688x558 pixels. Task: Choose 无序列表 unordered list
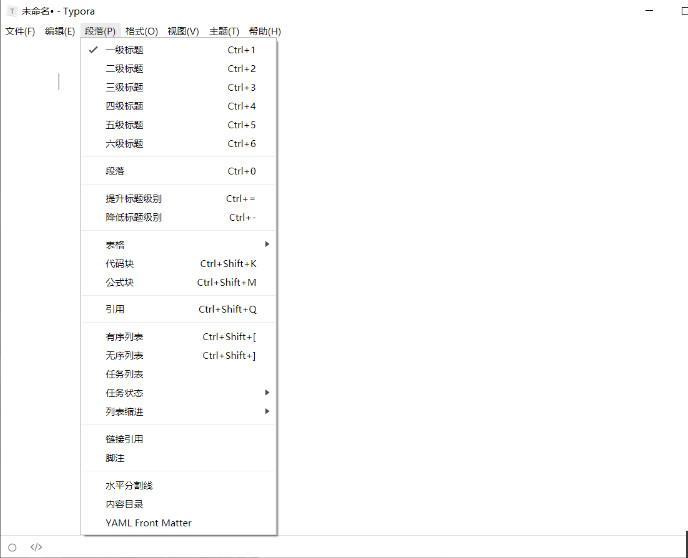pyautogui.click(x=179, y=355)
